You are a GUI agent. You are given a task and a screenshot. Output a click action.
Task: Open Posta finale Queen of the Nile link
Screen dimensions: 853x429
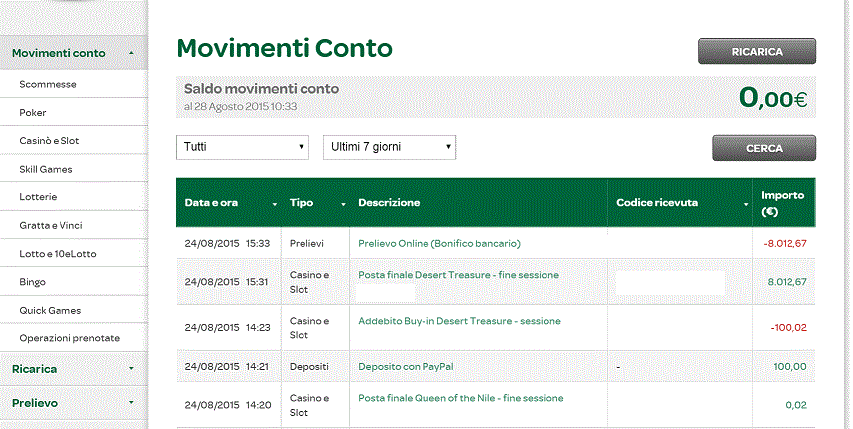pos(460,399)
